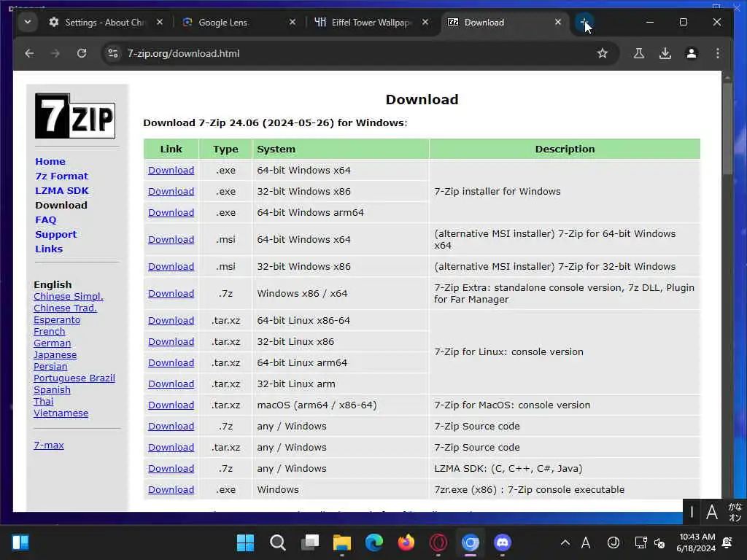Switch language to Esperanto

pos(57,320)
